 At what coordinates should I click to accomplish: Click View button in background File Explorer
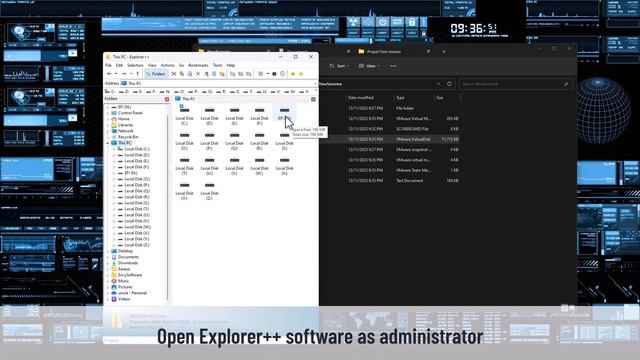[x=369, y=66]
